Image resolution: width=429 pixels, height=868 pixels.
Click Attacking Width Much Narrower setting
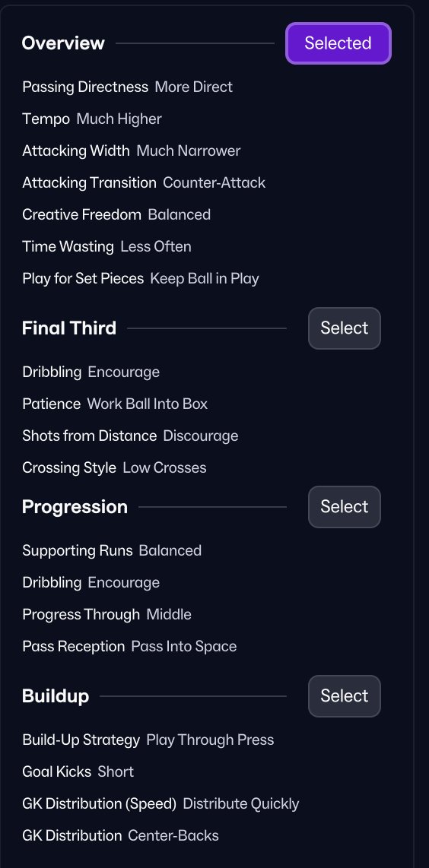tap(132, 151)
